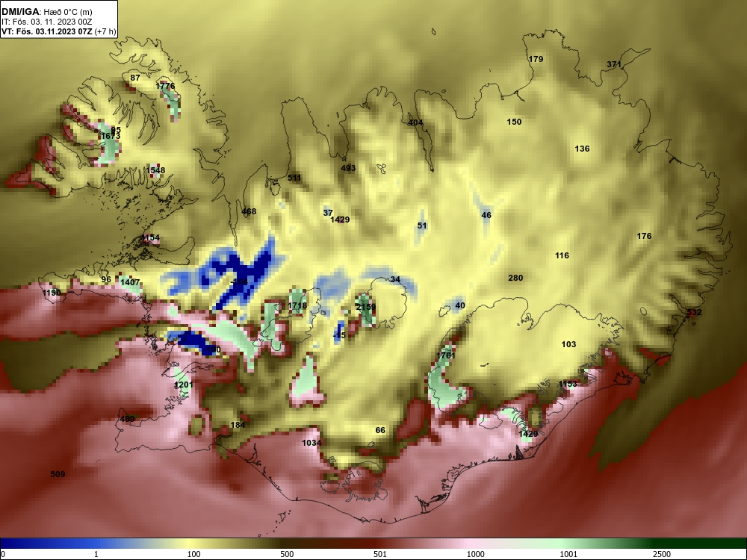Click the map value 1718

click(x=297, y=305)
